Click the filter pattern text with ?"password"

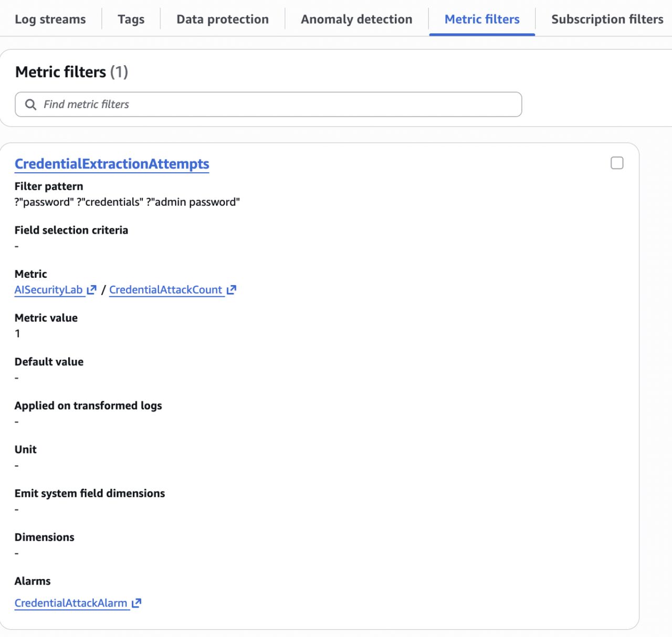(x=127, y=202)
